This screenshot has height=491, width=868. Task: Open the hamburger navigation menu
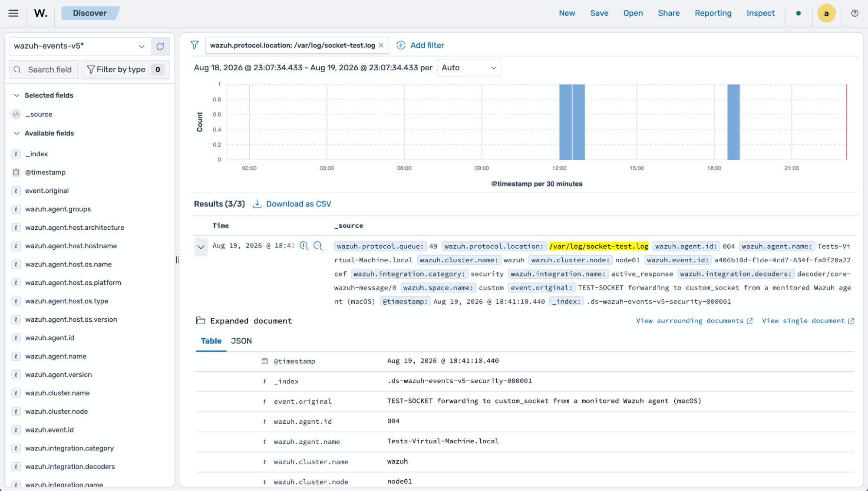[13, 13]
